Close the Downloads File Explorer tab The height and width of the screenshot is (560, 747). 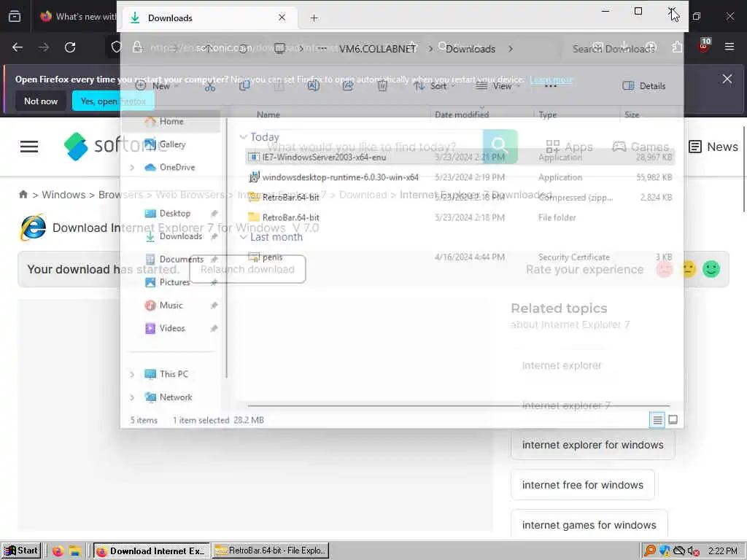[282, 17]
